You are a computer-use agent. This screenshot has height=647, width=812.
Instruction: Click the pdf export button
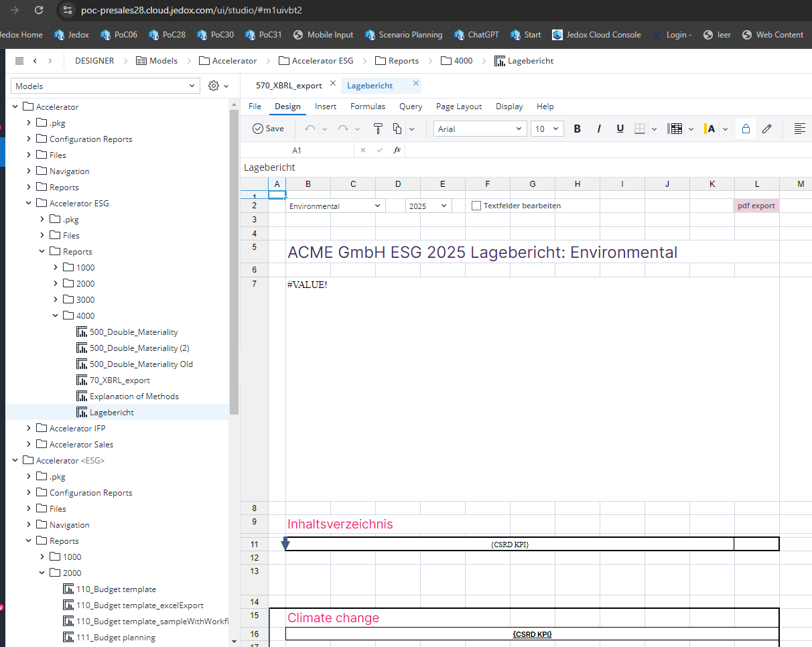tap(756, 206)
